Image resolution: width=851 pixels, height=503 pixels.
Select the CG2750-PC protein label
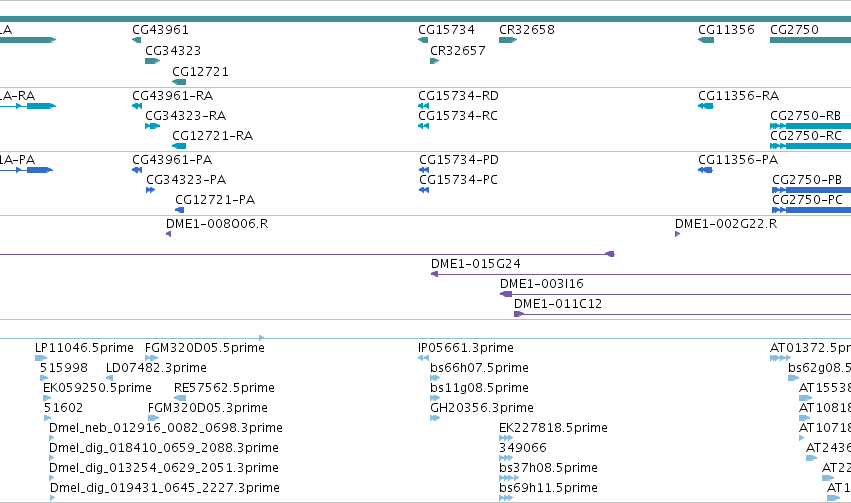807,200
